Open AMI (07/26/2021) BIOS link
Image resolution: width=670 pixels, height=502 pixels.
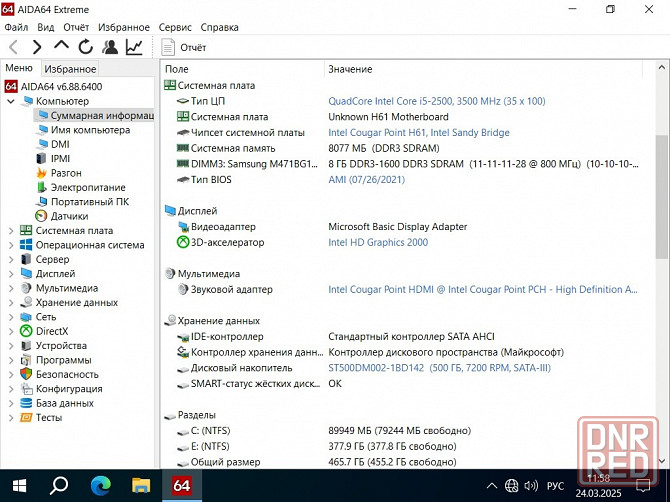coord(366,180)
